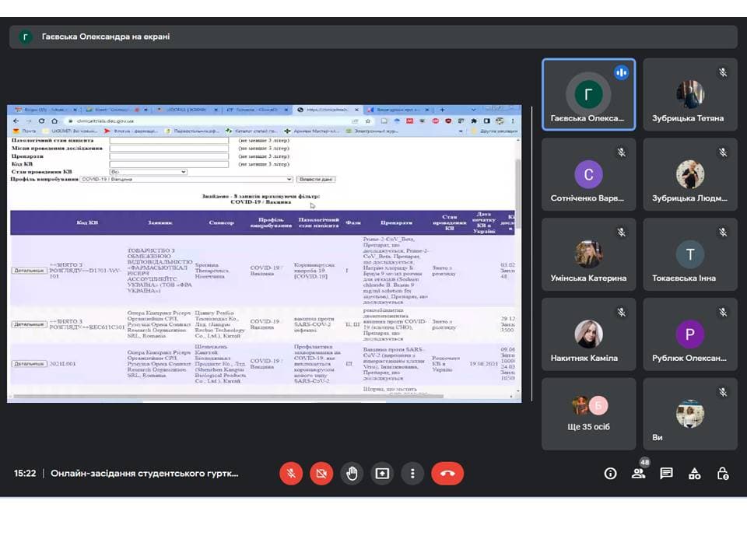747x560 pixels.
Task: Open the three-dot more options menu
Action: 412,474
